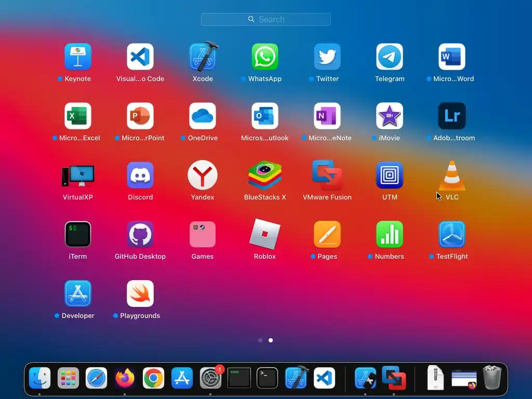
Task: Open Pages
Action: click(327, 234)
